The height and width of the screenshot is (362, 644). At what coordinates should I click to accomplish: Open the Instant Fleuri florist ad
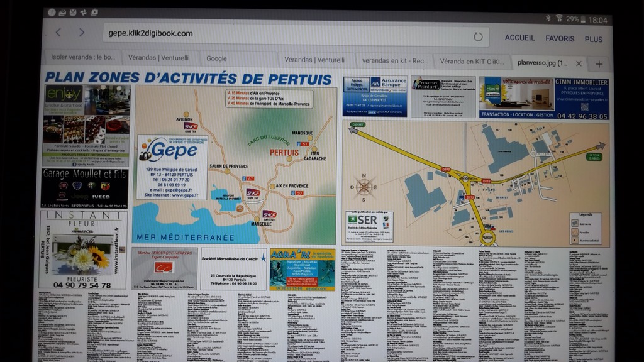(84, 250)
